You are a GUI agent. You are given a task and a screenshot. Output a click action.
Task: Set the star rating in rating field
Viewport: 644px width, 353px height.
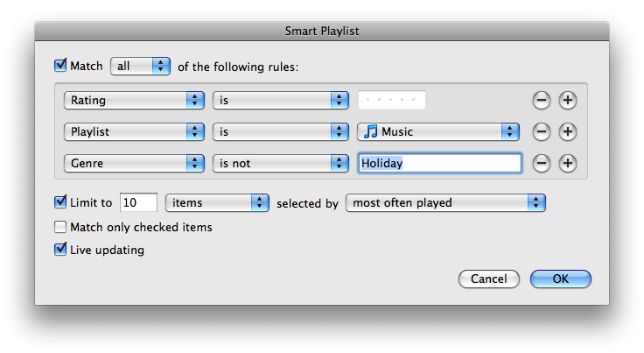tap(392, 100)
